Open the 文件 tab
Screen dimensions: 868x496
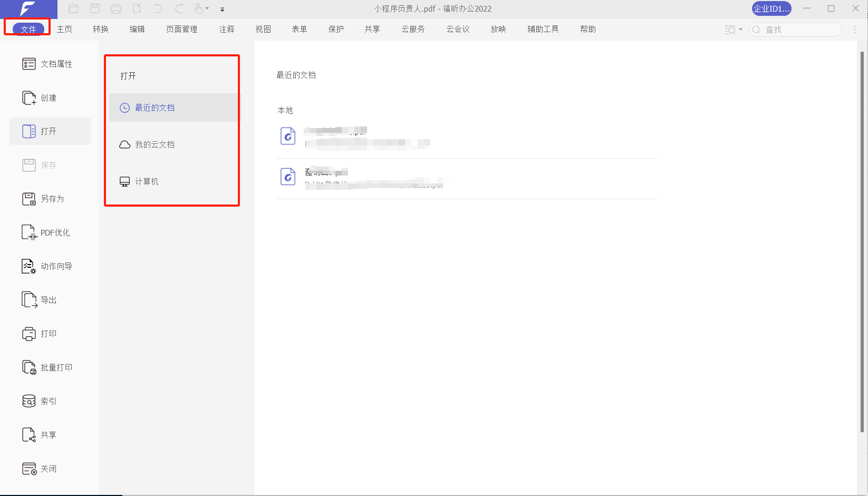[28, 29]
